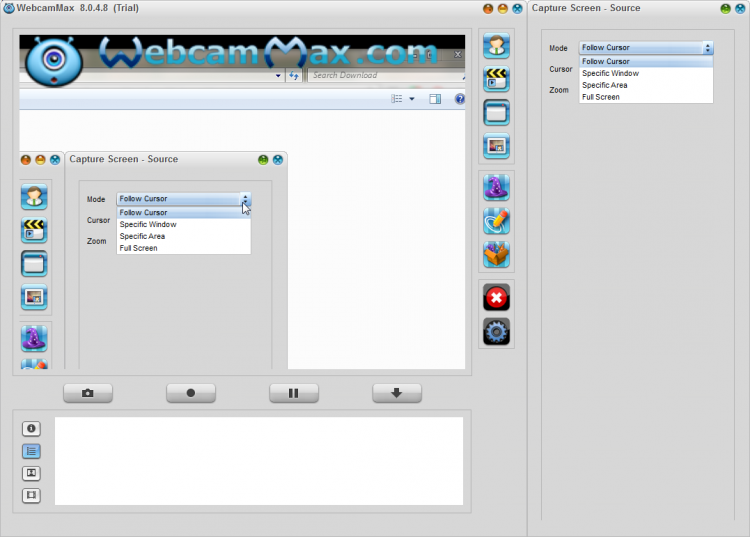Select Follow Cursor option in right panel list

(646, 61)
